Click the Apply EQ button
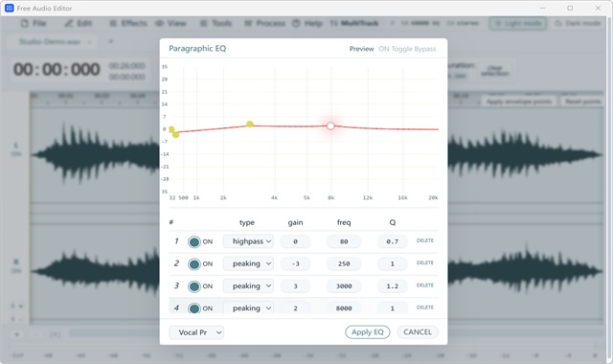Viewport: 613px width, 364px height. tap(368, 332)
